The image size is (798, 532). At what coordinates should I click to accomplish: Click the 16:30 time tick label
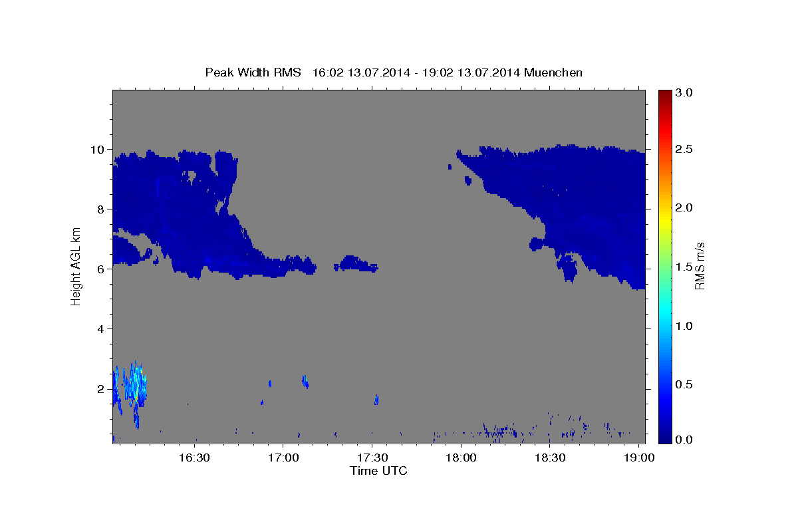(x=194, y=458)
